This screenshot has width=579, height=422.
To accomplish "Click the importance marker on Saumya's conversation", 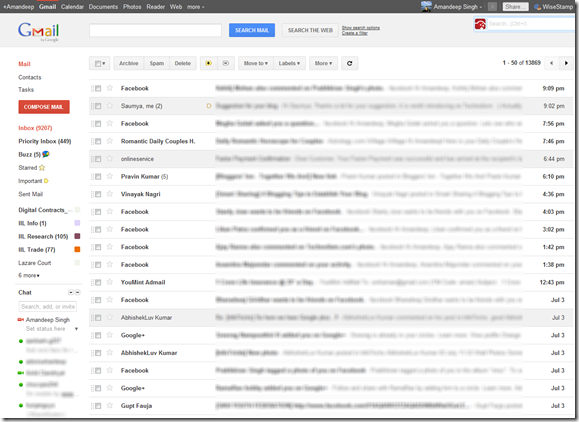I will [x=209, y=106].
